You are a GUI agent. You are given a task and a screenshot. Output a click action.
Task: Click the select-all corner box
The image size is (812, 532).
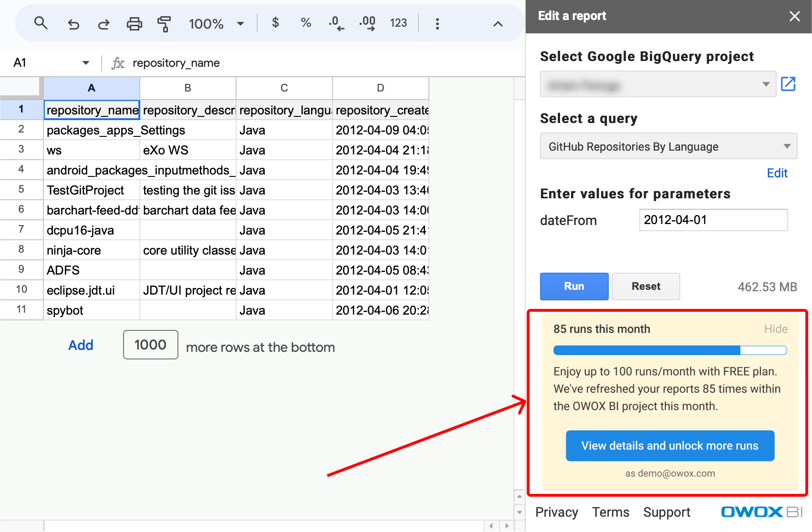pos(21,88)
